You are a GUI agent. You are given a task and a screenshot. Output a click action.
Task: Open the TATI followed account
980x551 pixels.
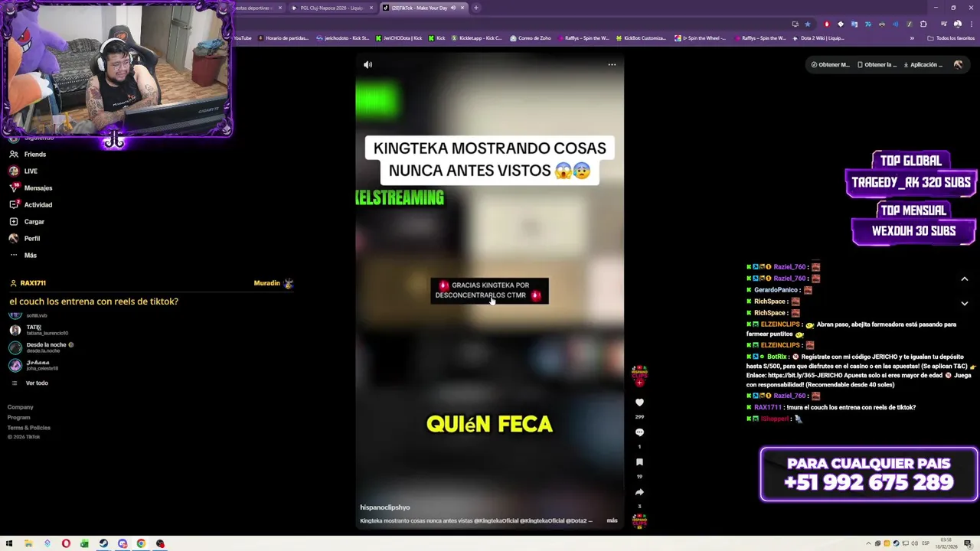40,330
